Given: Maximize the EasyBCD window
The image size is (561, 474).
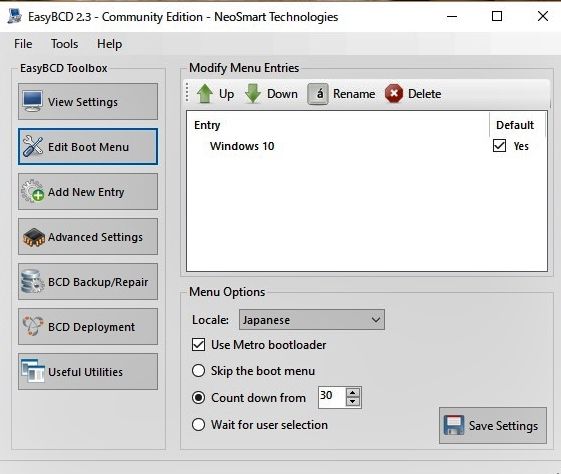Looking at the screenshot, I should (497, 16).
